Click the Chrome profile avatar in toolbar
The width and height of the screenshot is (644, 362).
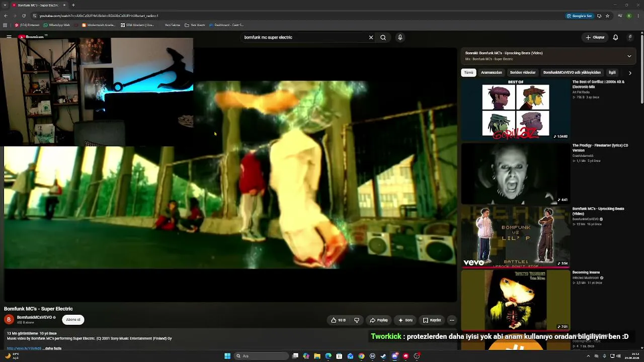pos(629,16)
